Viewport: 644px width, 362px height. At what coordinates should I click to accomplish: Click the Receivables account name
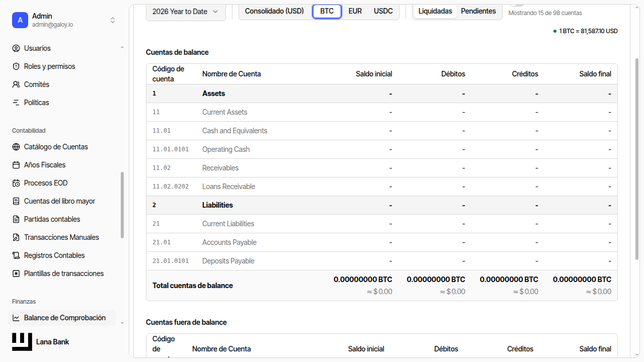(220, 168)
